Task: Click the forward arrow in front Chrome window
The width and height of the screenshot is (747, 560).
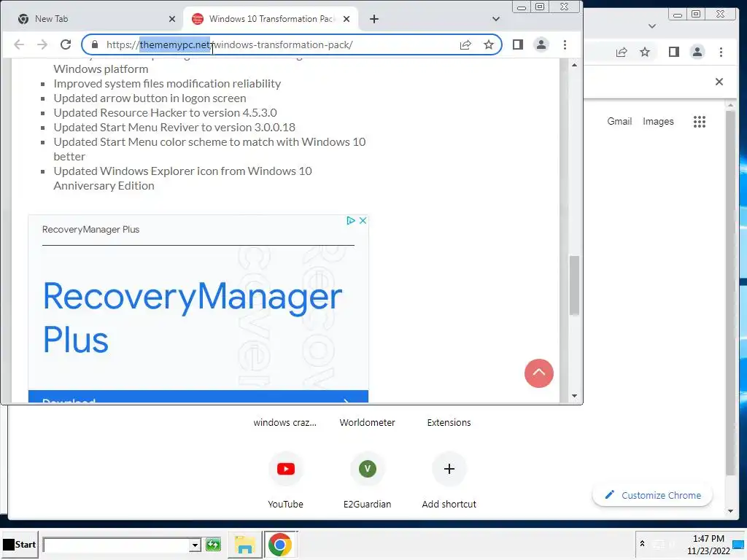Action: 42,44
